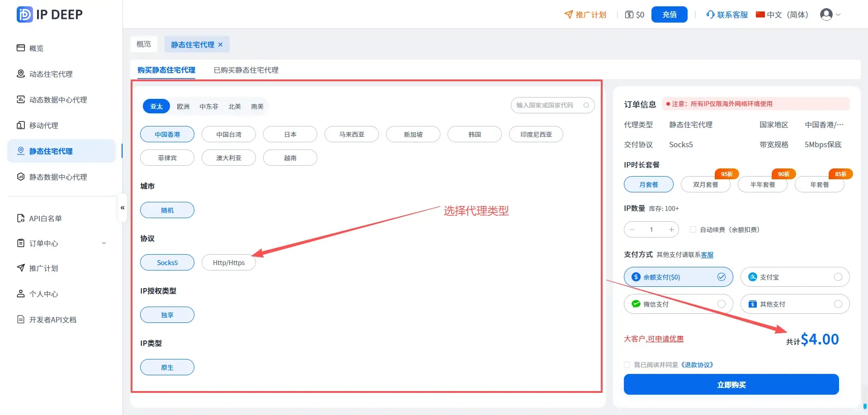
Task: Click the 动态住宅代理 sidebar icon
Action: 21,74
